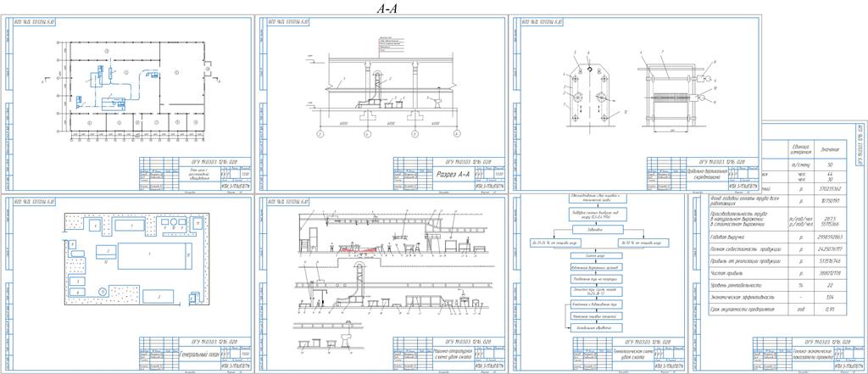This screenshot has height=374, width=868.
Task: Select the 'Чистая прибыль' row label
Action: point(725,272)
